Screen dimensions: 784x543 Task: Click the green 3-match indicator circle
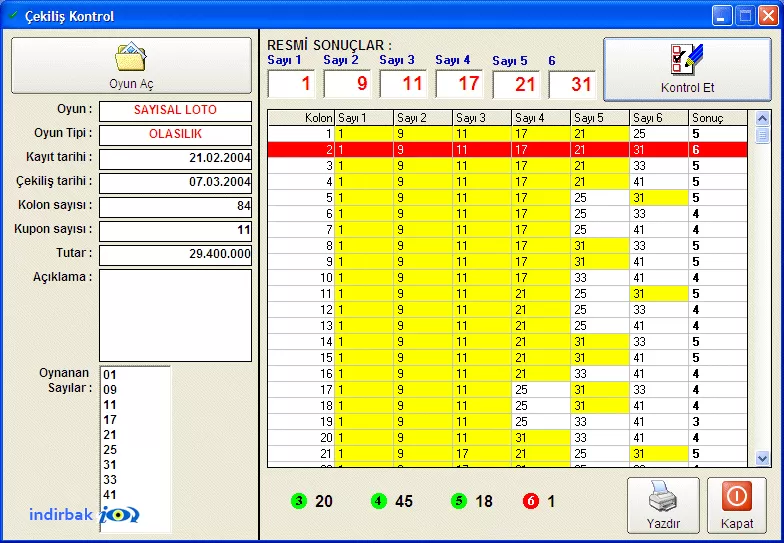[x=298, y=500]
